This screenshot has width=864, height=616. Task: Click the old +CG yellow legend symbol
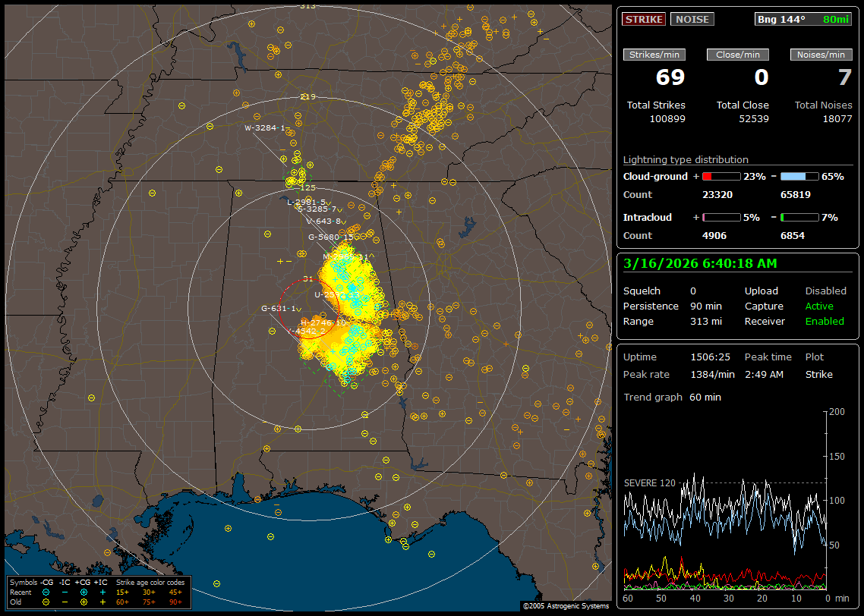tap(84, 602)
